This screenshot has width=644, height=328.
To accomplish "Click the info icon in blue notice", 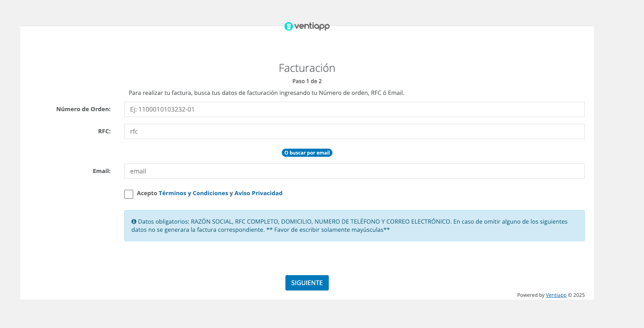I will 134,222.
